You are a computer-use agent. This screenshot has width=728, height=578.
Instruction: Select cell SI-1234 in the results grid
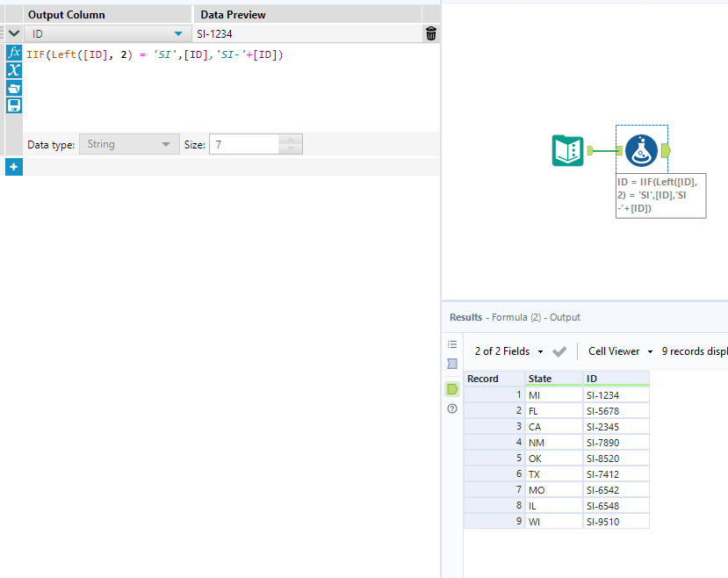[x=616, y=395]
